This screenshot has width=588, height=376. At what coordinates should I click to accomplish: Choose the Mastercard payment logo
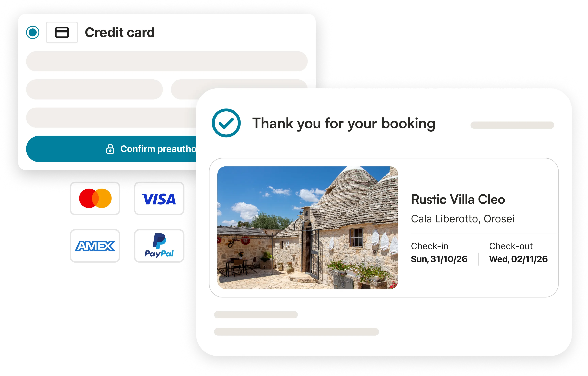(95, 198)
